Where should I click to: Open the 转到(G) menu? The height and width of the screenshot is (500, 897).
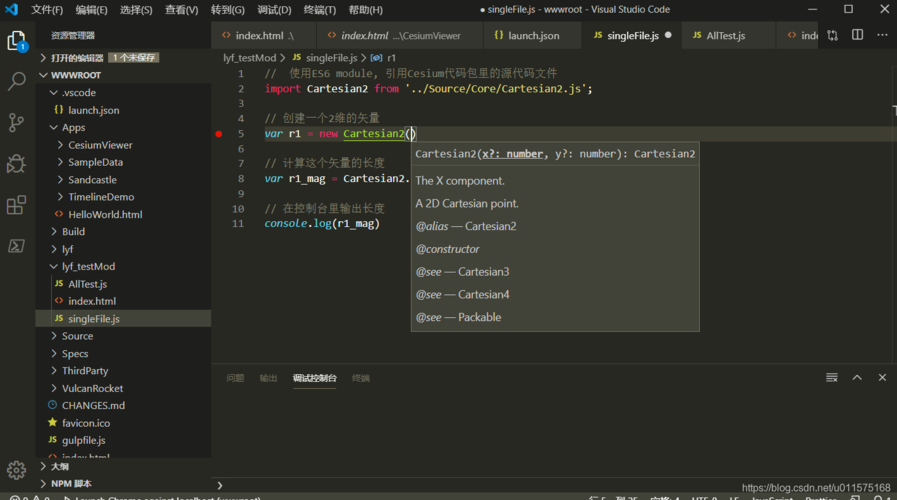(228, 10)
